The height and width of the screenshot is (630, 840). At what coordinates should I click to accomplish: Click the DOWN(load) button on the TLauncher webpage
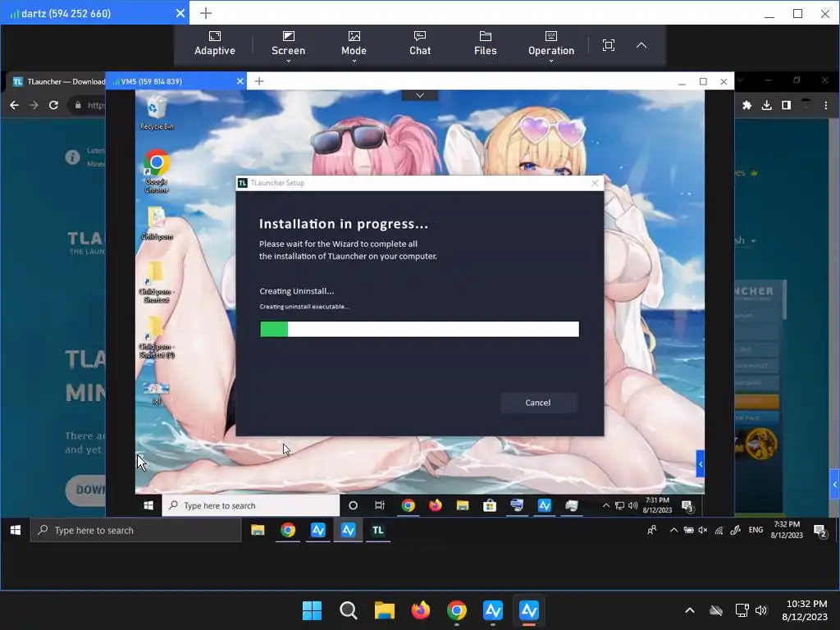pos(85,489)
